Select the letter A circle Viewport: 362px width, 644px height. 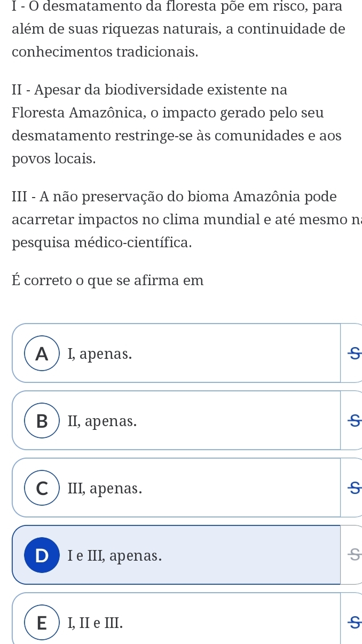pyautogui.click(x=42, y=354)
